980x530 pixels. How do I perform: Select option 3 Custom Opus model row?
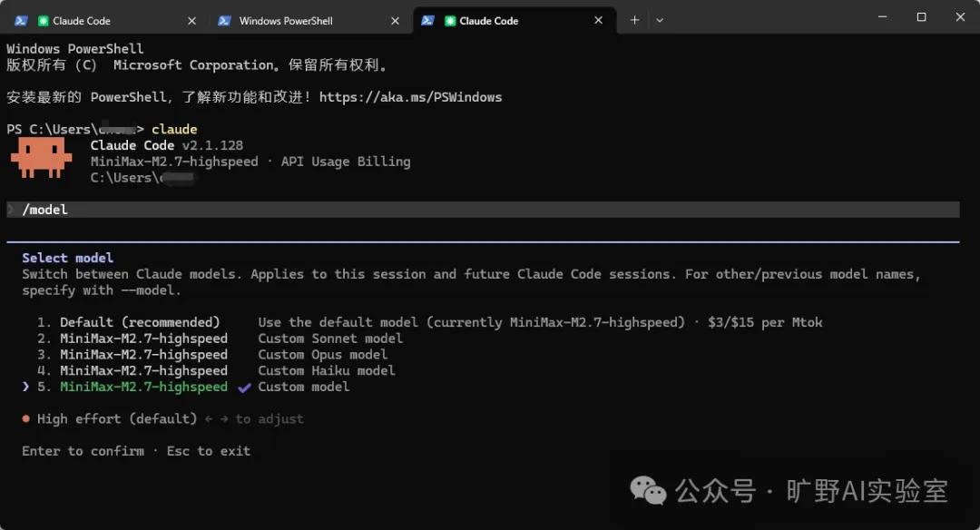tap(211, 354)
